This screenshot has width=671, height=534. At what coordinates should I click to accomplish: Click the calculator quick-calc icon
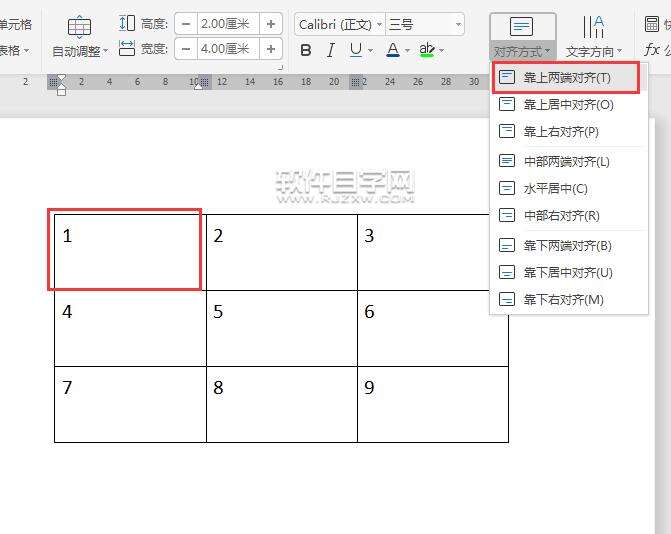click(651, 24)
